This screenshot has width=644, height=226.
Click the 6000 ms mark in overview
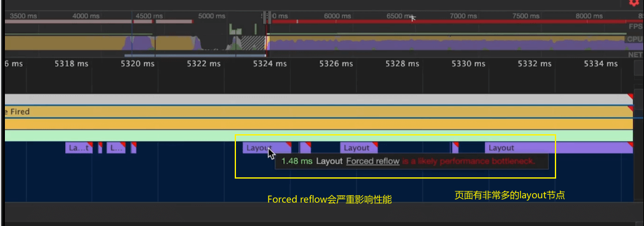337,16
